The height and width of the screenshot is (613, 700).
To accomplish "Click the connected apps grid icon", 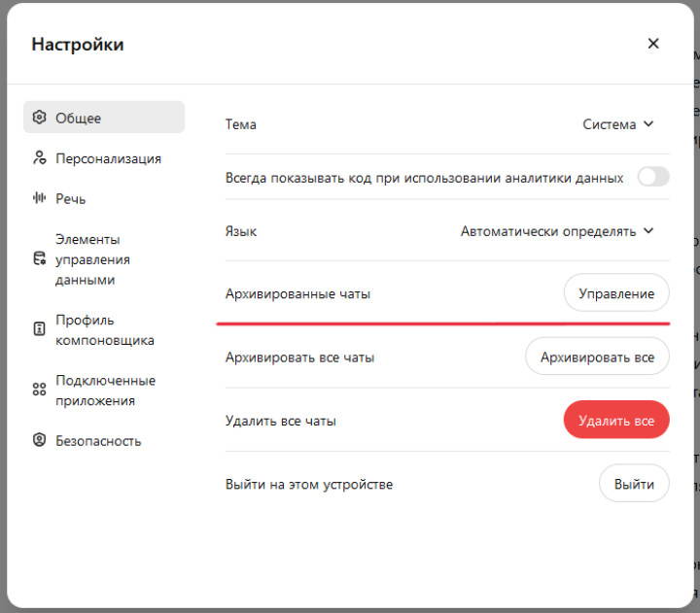I will pos(40,390).
